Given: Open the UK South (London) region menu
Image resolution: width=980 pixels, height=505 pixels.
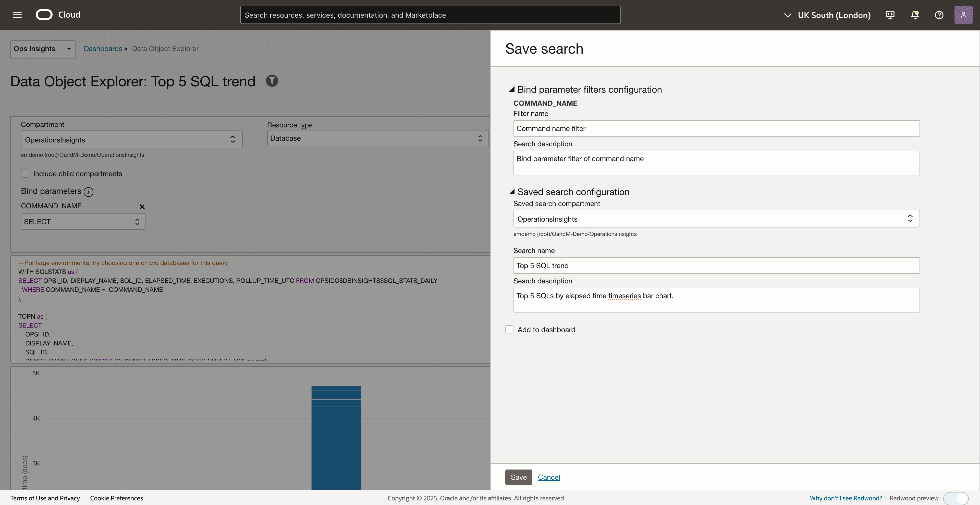Looking at the screenshot, I should [827, 15].
